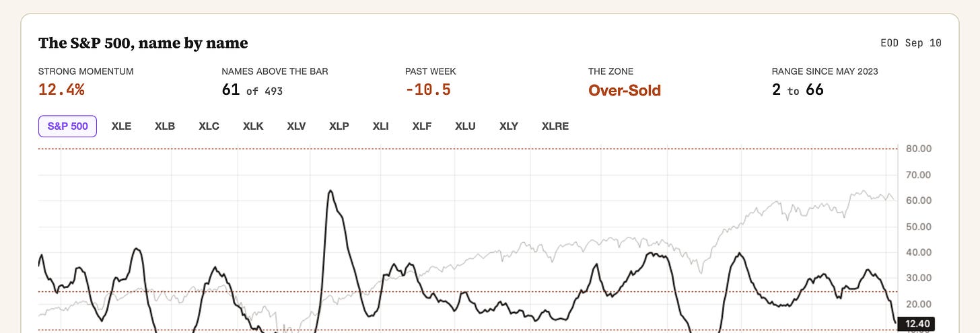Open the XLC sector tab
This screenshot has width=980, height=333.
[x=209, y=126]
